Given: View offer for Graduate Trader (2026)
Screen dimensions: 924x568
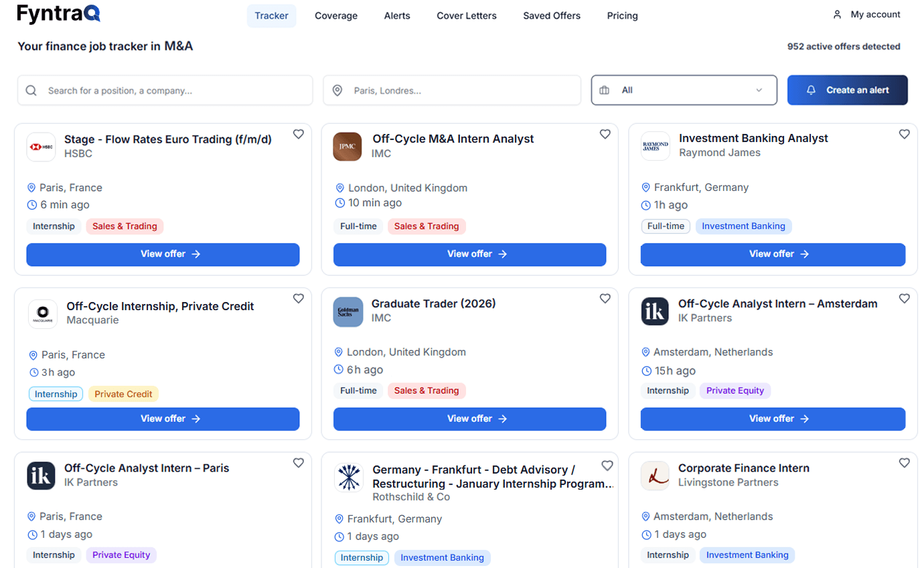Looking at the screenshot, I should click(x=469, y=419).
